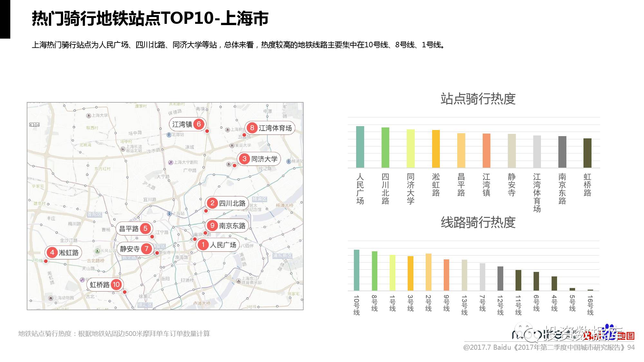Screen dimensions: 644x362
Task: Click the 站点骑行热度 chart title
Action: pyautogui.click(x=478, y=99)
